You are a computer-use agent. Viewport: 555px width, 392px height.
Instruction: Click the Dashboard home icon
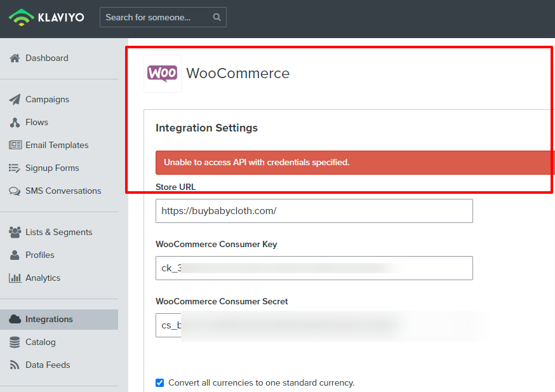tap(15, 58)
